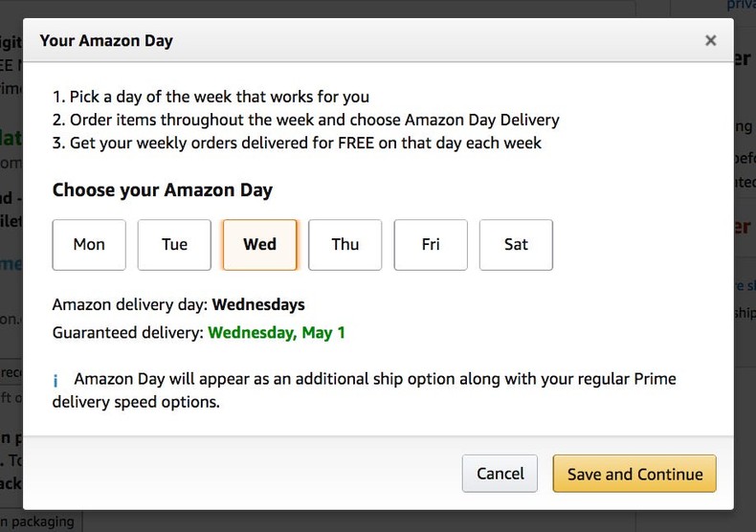Click the 'Choose your Amazon Day' heading
The height and width of the screenshot is (532, 756).
click(162, 189)
